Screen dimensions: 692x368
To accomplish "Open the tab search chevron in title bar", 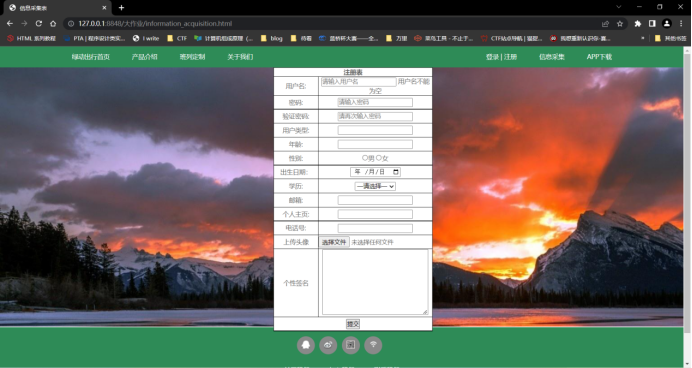I will point(619,7).
